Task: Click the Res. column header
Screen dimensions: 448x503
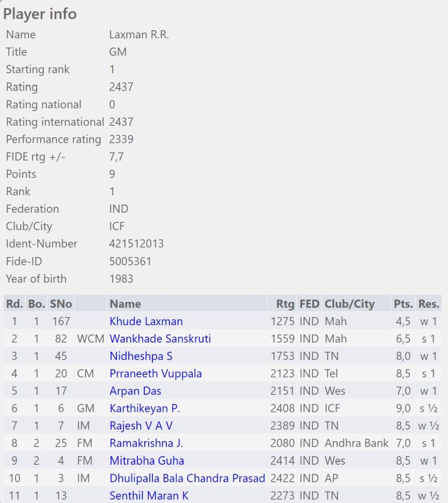Action: (x=429, y=304)
